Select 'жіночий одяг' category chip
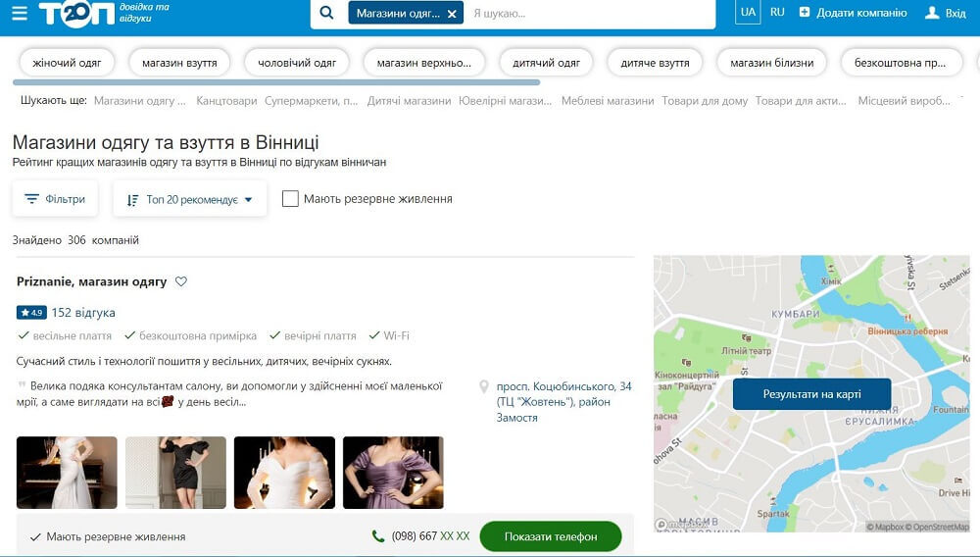 click(68, 63)
